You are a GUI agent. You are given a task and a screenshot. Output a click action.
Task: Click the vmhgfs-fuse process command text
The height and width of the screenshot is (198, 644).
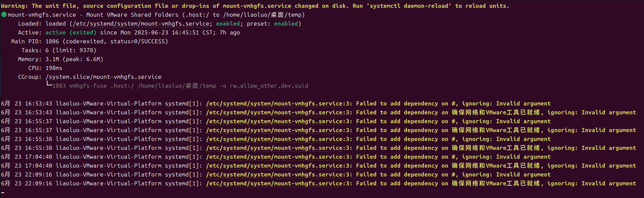click(88, 86)
